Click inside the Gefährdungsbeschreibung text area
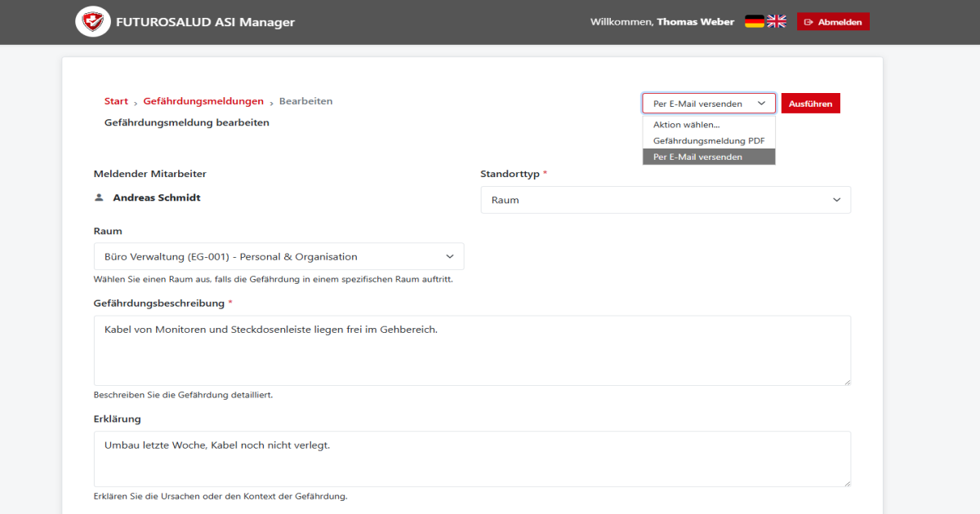This screenshot has width=980, height=514. point(473,349)
